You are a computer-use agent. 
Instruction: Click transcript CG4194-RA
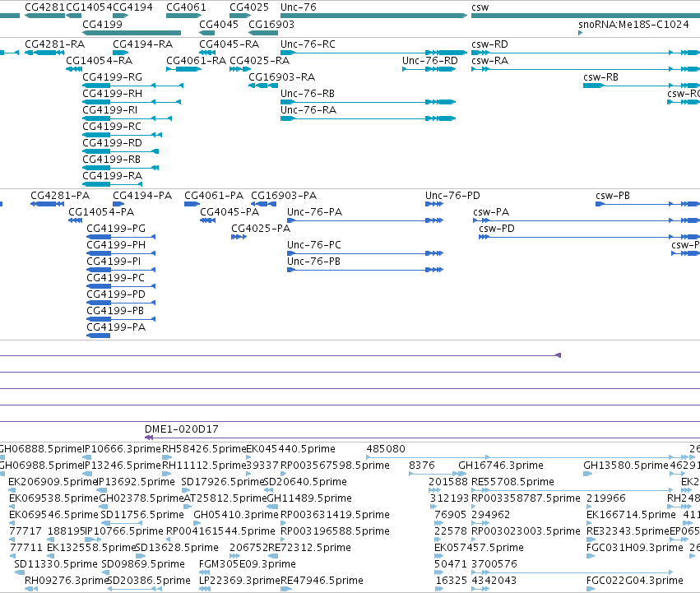(143, 44)
